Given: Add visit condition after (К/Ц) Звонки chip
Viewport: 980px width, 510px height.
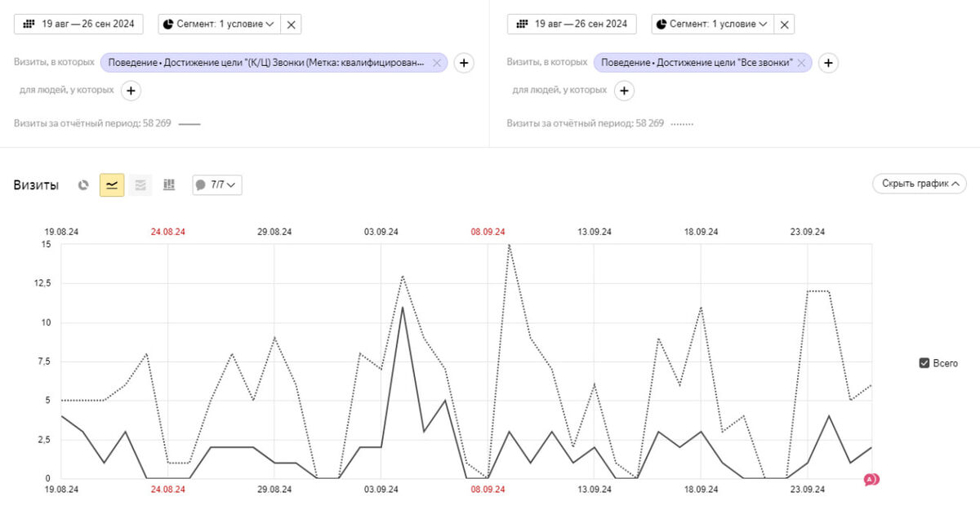Looking at the screenshot, I should [x=464, y=62].
